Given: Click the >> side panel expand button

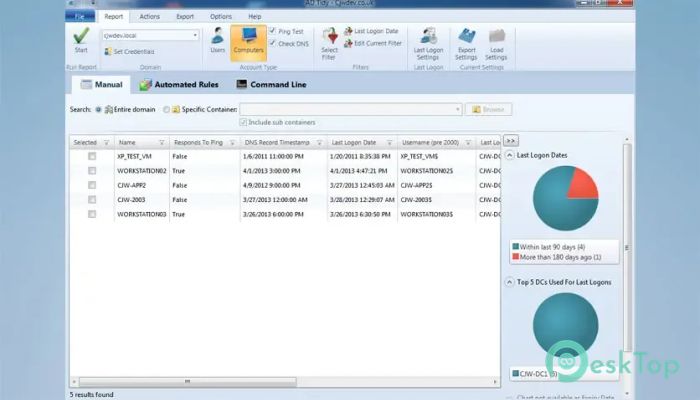Looking at the screenshot, I should (x=511, y=141).
